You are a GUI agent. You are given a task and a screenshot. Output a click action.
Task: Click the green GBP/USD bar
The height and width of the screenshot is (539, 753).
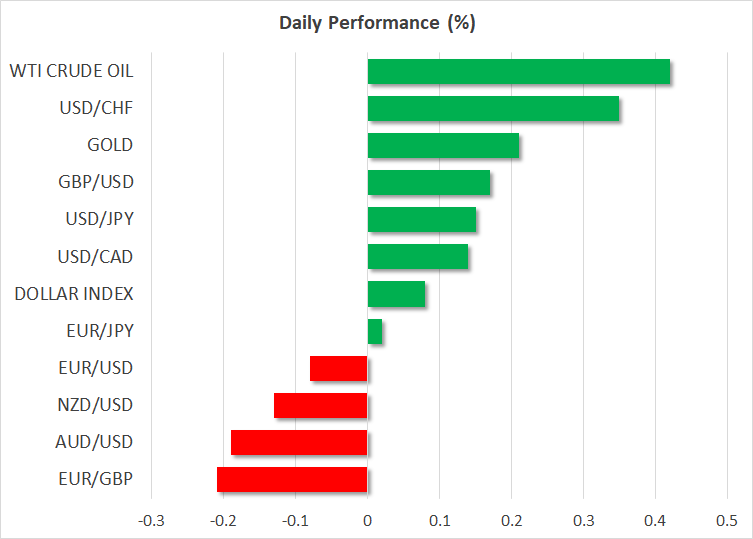(428, 182)
